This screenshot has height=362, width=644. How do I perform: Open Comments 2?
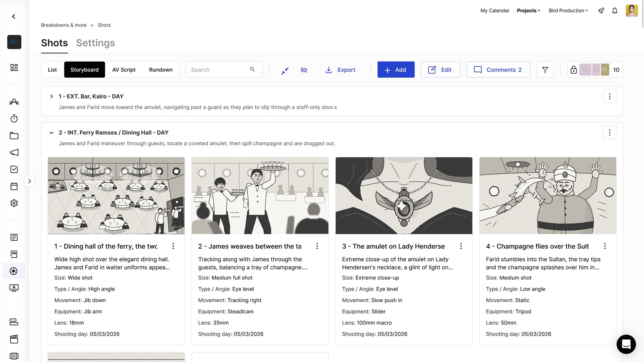pos(498,70)
